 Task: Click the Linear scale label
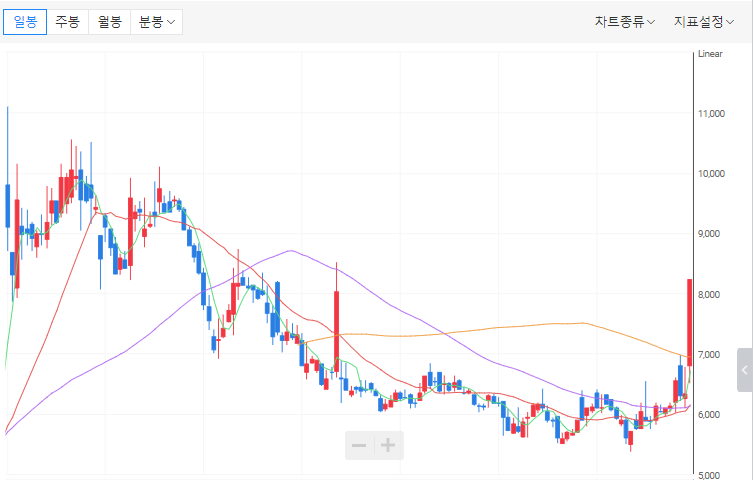[x=710, y=54]
